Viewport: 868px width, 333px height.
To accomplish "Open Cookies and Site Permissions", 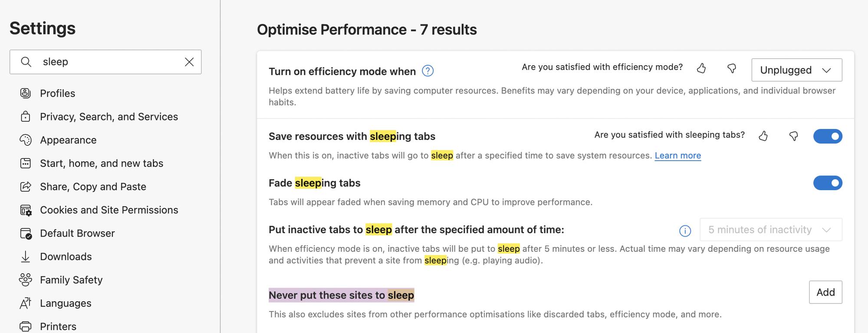I will [x=108, y=210].
